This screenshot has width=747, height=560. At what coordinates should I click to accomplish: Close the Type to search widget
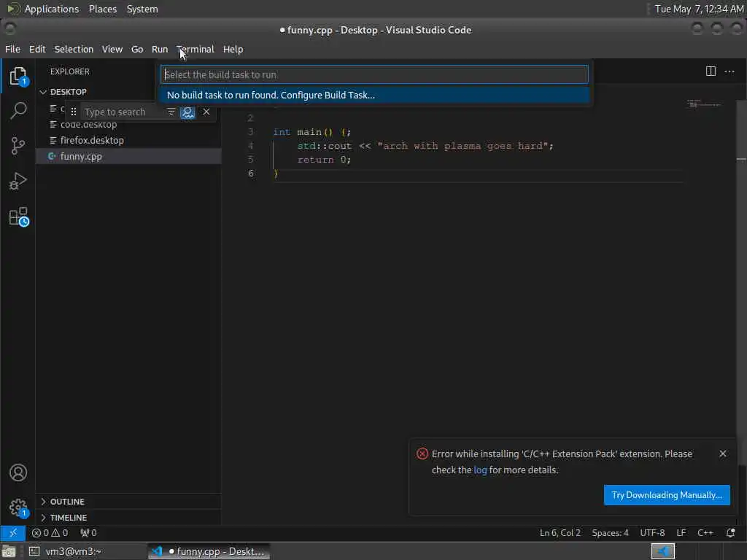tap(206, 112)
